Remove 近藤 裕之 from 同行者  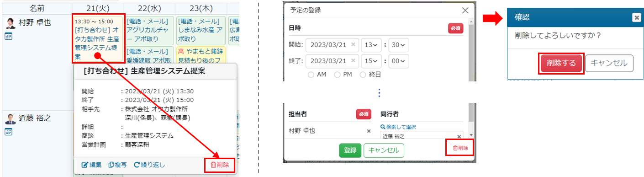click(x=459, y=136)
